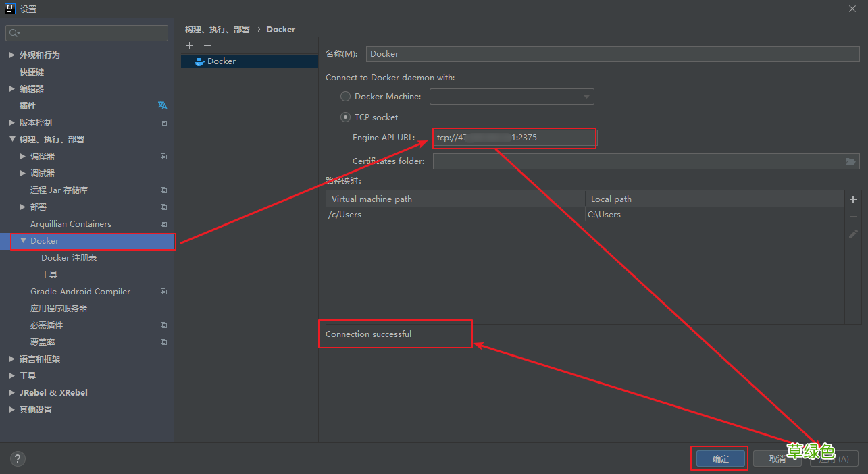Click the folder browse icon for Certificates folder

point(850,161)
